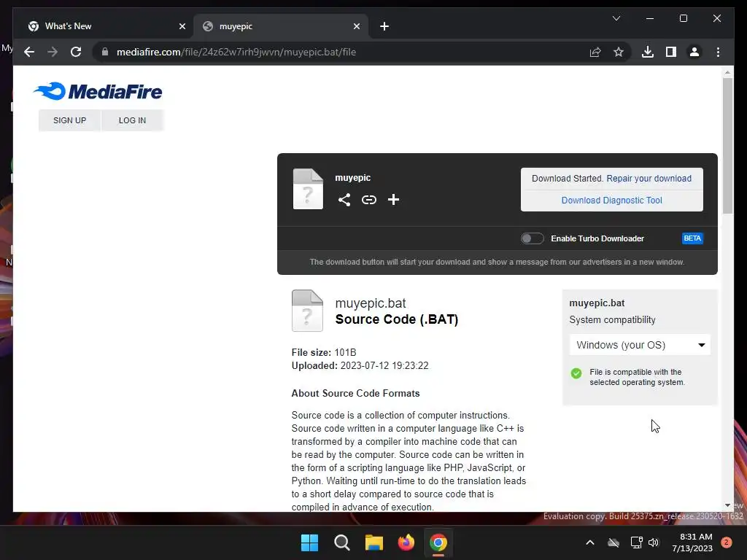Click About Source Code Formats heading

(355, 393)
